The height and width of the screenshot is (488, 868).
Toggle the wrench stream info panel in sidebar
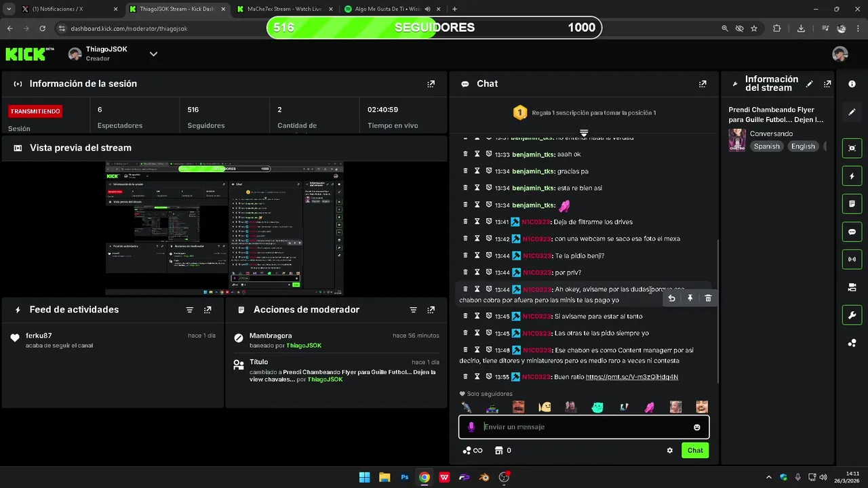pyautogui.click(x=852, y=315)
